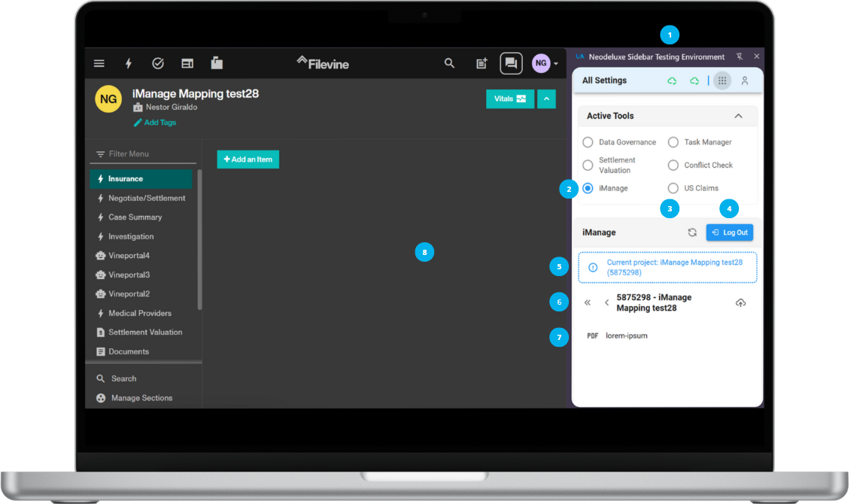The image size is (851, 504).
Task: Click the 'All Settings' heading
Action: click(x=604, y=80)
